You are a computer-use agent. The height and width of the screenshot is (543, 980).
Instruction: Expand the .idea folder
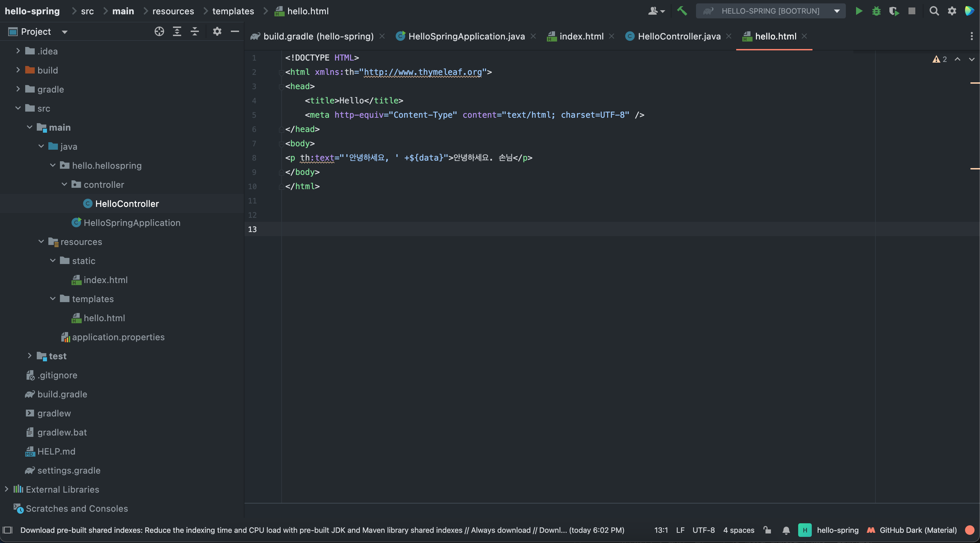click(18, 51)
